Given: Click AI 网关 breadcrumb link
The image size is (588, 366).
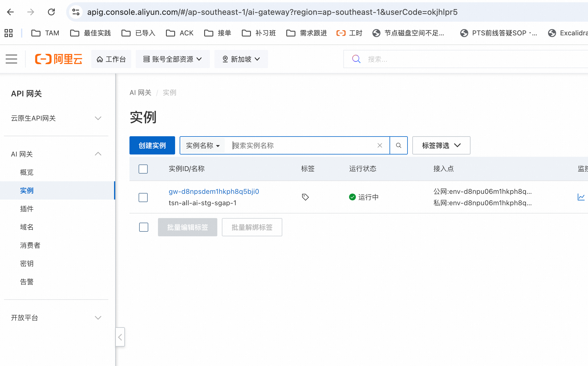Looking at the screenshot, I should (x=141, y=92).
